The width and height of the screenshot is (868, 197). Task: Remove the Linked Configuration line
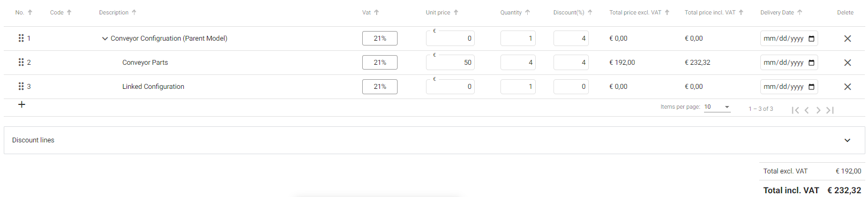847,87
